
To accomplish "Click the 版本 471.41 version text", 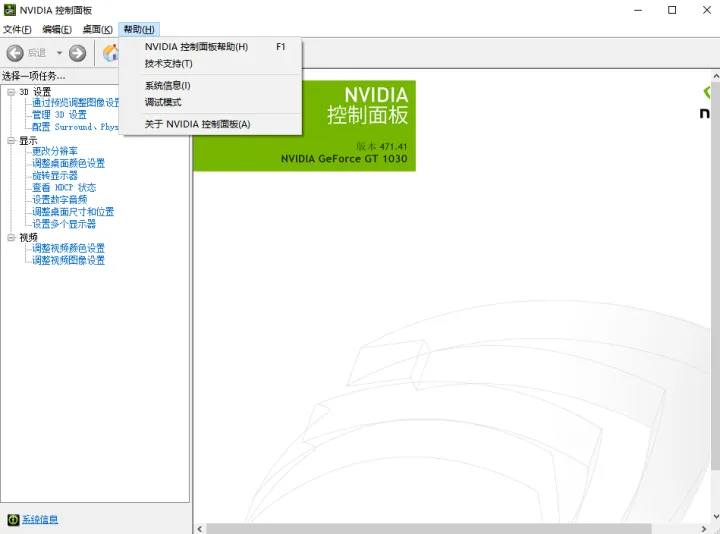I will tap(381, 146).
